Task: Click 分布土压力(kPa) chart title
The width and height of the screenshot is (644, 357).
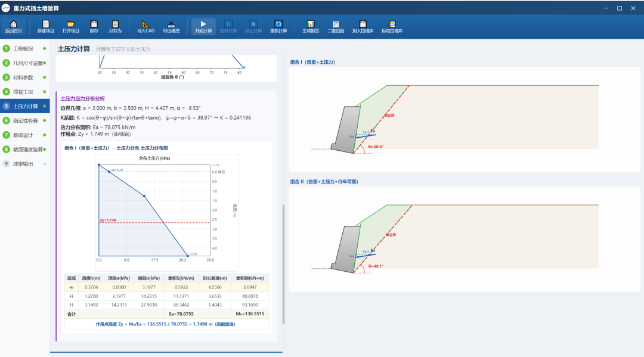Action: (154, 158)
